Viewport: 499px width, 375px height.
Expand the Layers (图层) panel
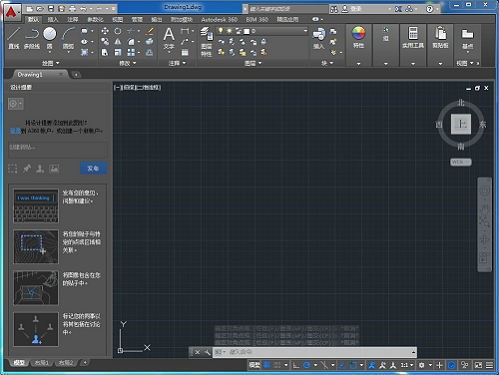[253, 63]
